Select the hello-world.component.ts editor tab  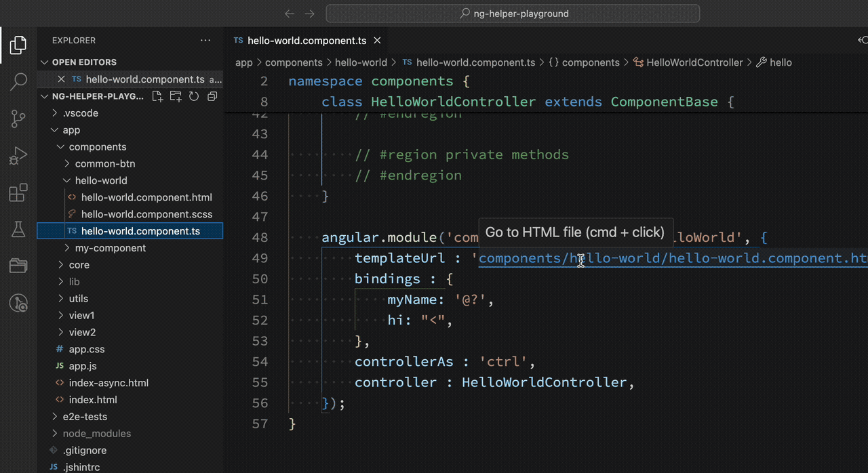(x=307, y=41)
